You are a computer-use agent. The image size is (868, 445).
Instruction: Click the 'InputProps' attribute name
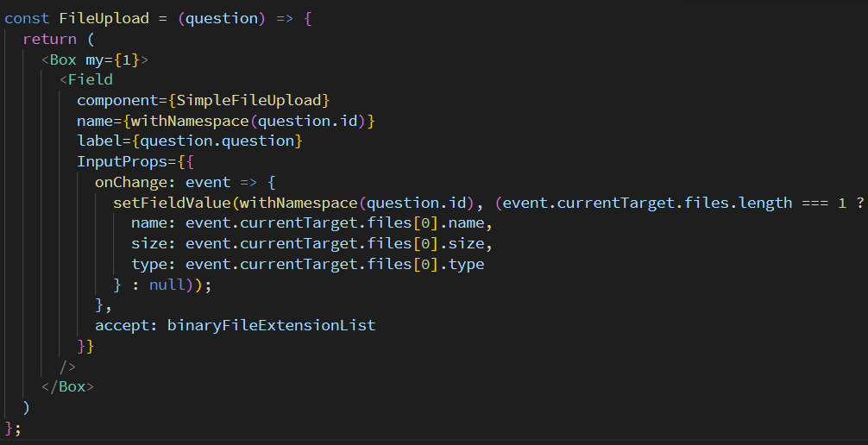[123, 161]
